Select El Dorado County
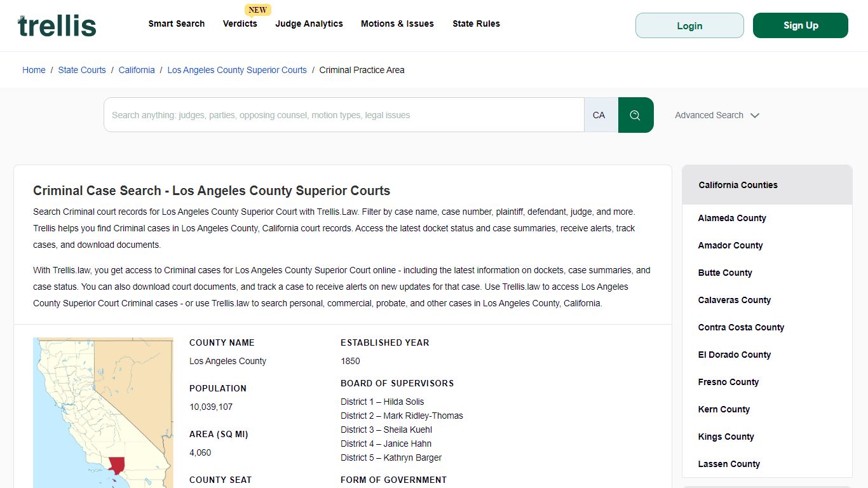 [x=735, y=355]
